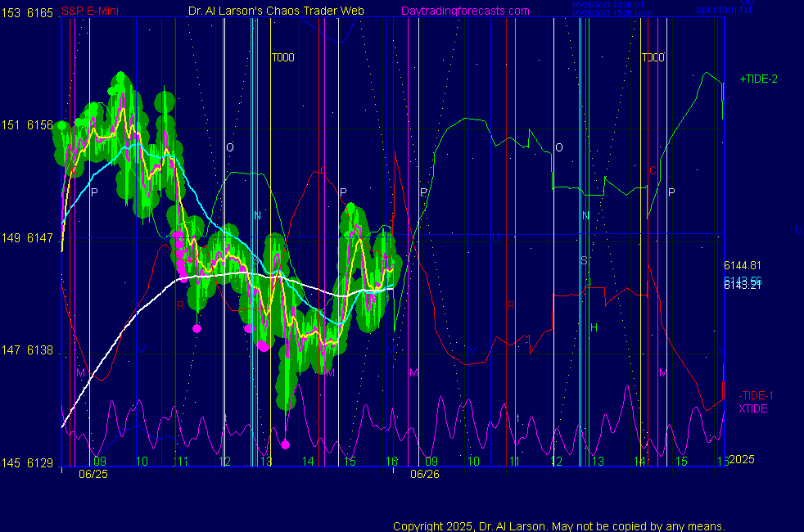Click the 06/26 date label

point(425,474)
